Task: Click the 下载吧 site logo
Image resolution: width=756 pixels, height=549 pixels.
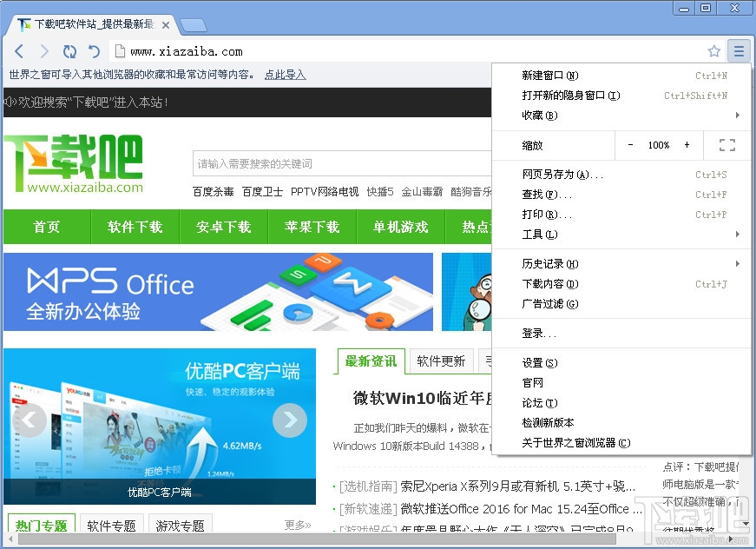Action: tap(74, 163)
